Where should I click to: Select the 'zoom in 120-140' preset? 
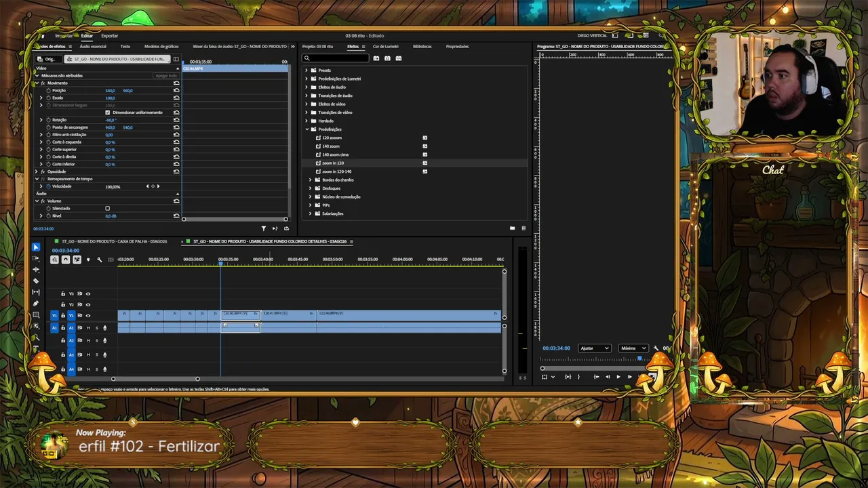pos(337,171)
